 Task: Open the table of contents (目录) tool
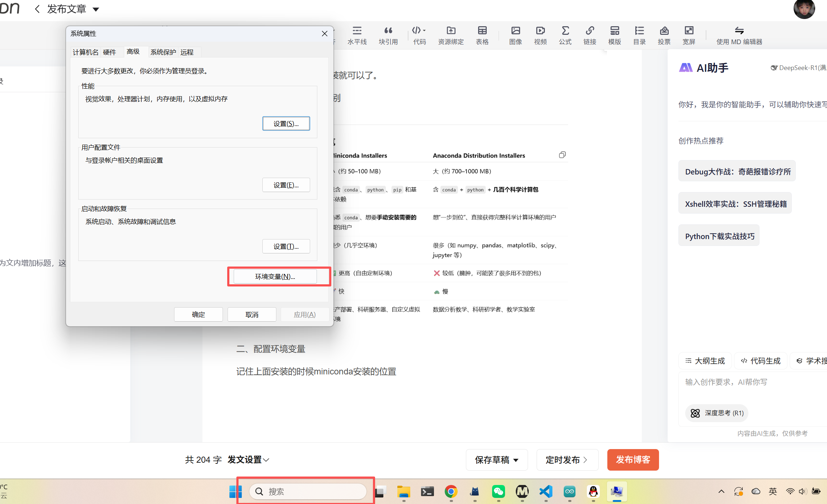(639, 35)
